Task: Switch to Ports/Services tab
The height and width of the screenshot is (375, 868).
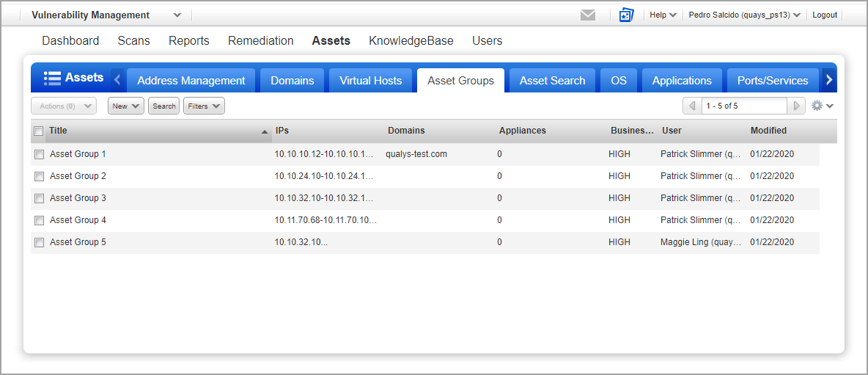Action: point(773,80)
